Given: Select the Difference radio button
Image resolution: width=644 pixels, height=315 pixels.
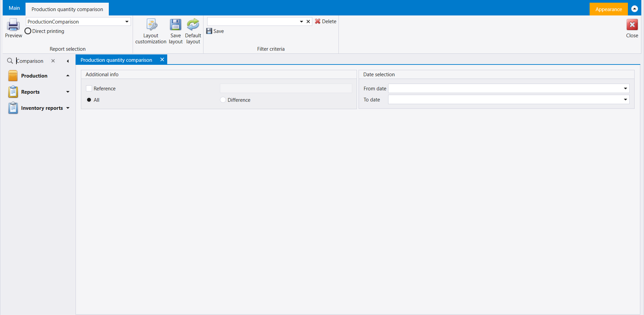Looking at the screenshot, I should (x=223, y=100).
